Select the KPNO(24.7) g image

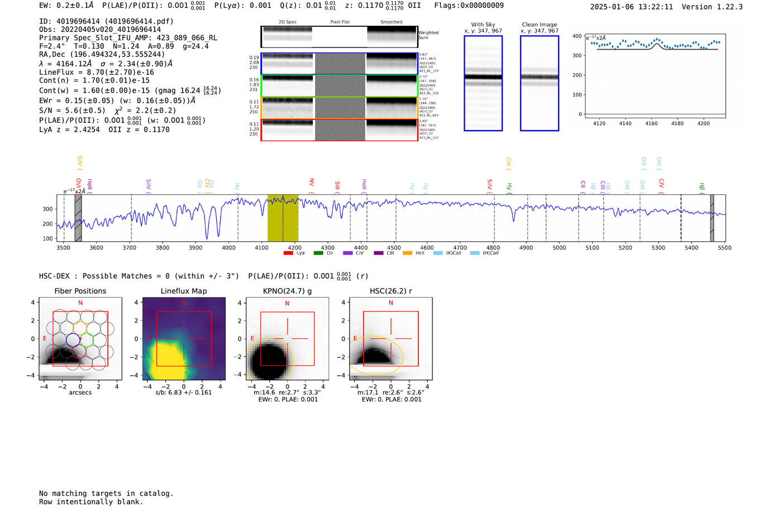click(x=287, y=339)
